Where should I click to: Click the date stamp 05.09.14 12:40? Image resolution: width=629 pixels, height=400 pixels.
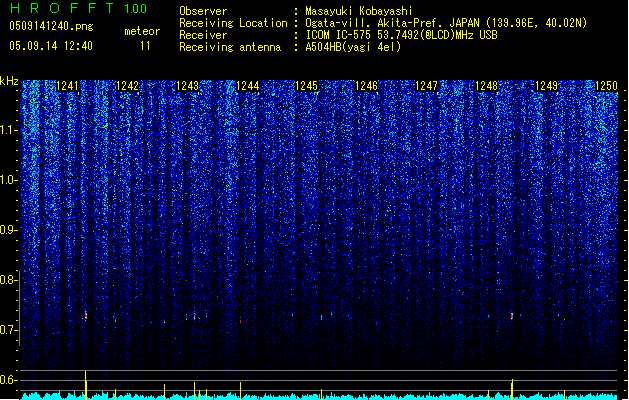point(51,46)
